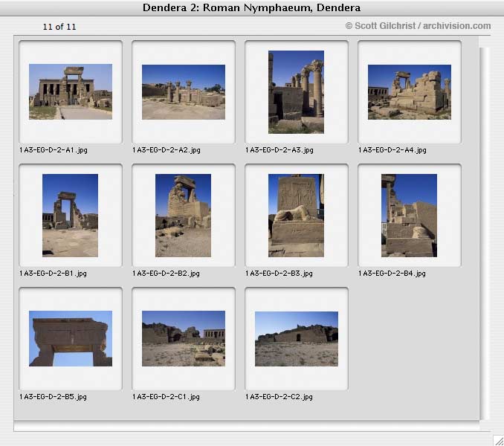This screenshot has width=504, height=446.
Task: Select thumbnail 1A3-EG-D-2-A4.jpg ruined wall
Action: 410,92
